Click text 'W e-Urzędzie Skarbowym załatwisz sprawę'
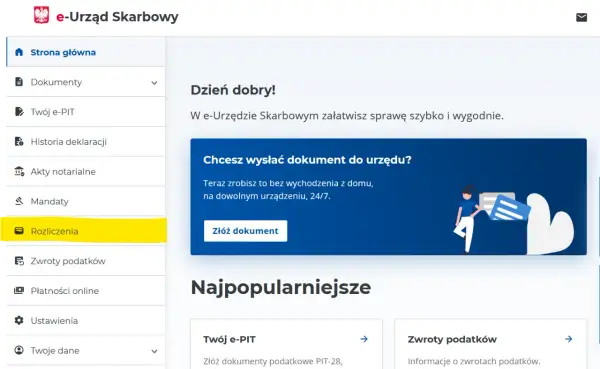 coord(298,116)
